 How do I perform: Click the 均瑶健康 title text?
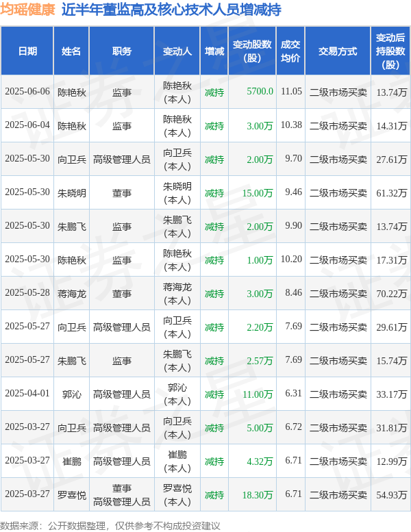[x=27, y=9]
